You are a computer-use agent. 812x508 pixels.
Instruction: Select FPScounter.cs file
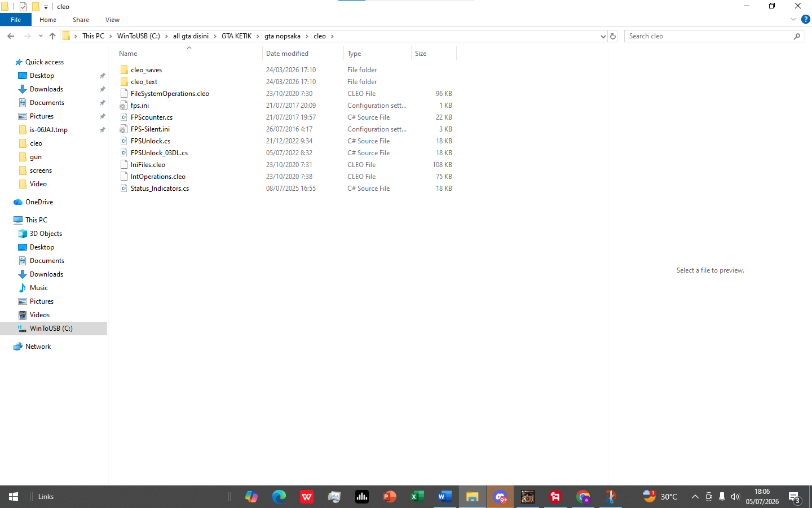[x=152, y=117]
